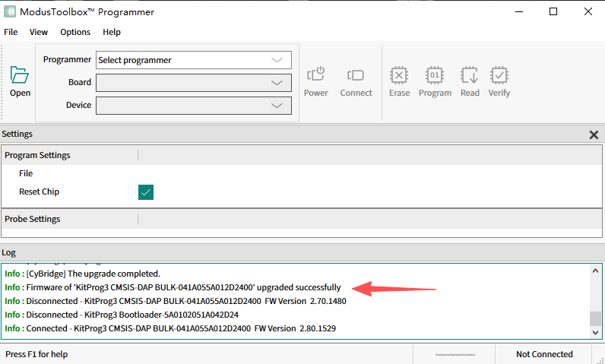Screen dimensions: 605x364
Task: Click the log line with FW Version 2.70.1480
Action: point(175,301)
